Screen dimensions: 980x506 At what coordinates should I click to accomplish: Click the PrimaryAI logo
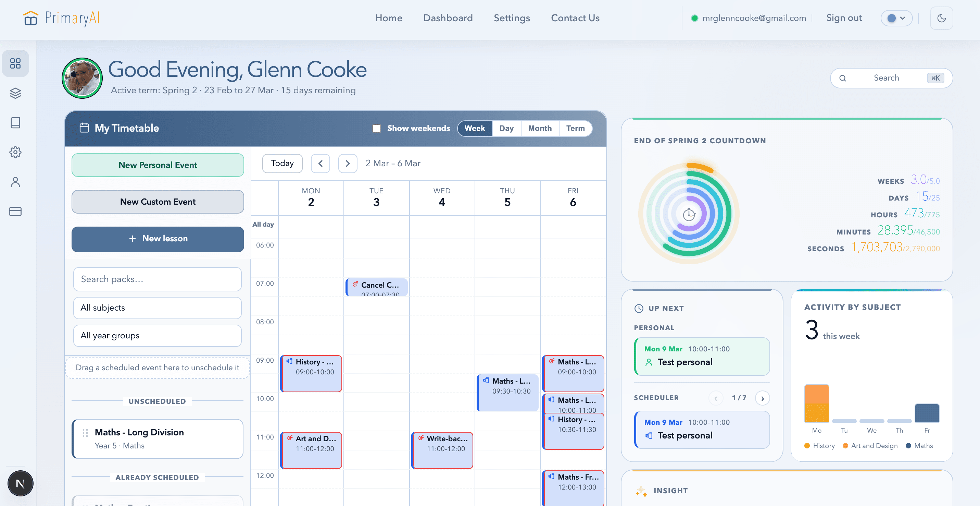61,18
